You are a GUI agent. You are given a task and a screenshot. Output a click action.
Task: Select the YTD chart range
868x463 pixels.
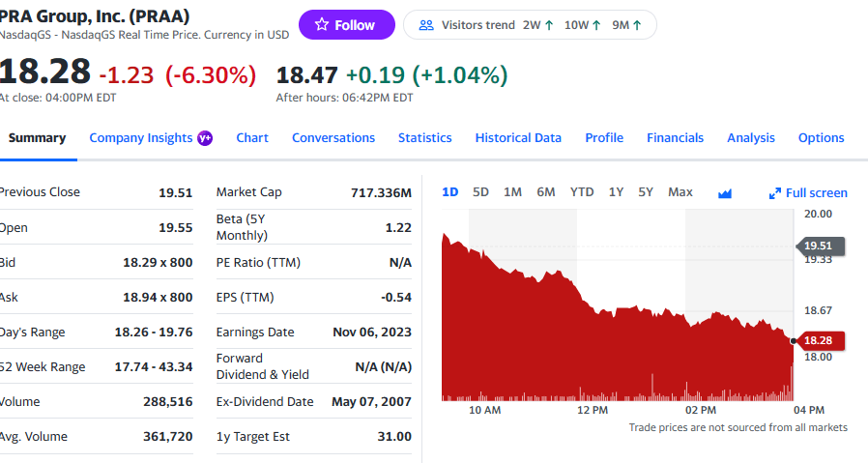582,192
